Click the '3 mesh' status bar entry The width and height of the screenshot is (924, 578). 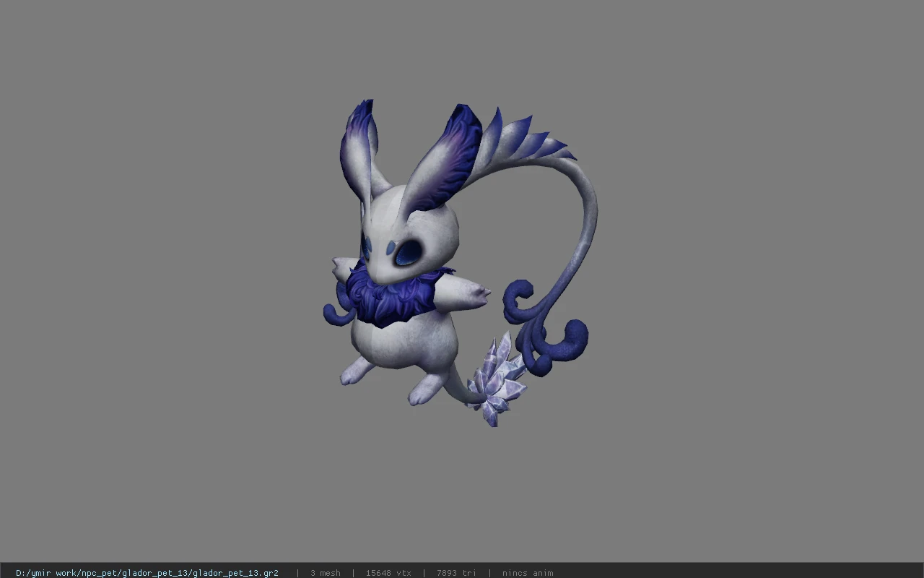326,573
